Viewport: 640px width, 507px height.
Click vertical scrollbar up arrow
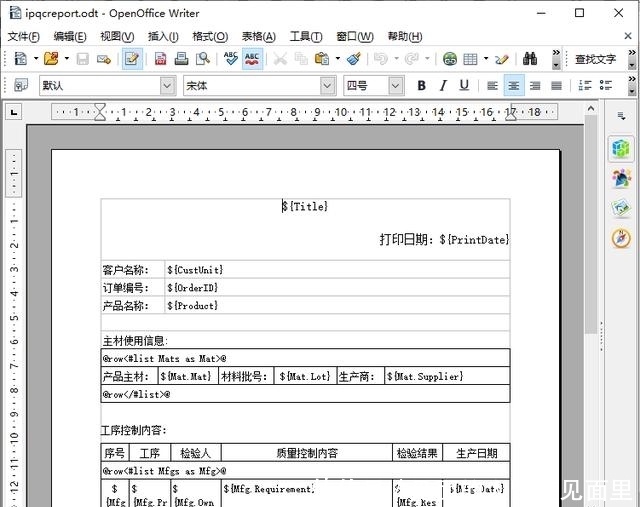coord(591,109)
